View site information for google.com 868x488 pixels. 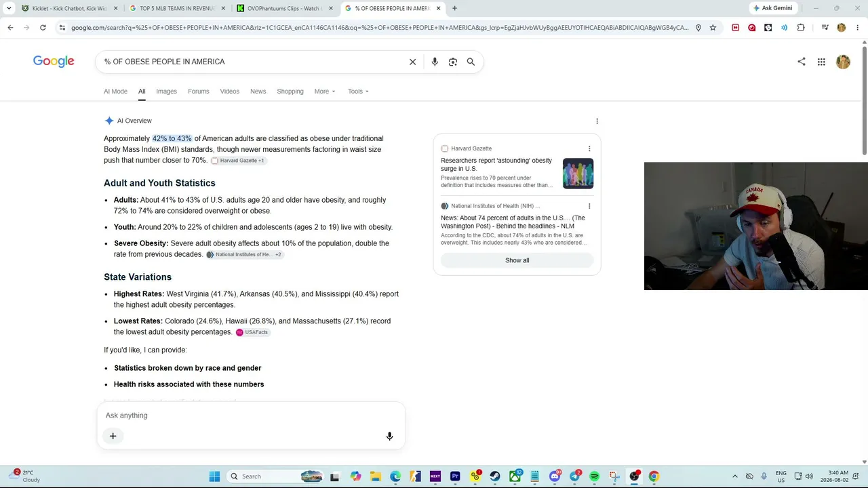pos(62,28)
